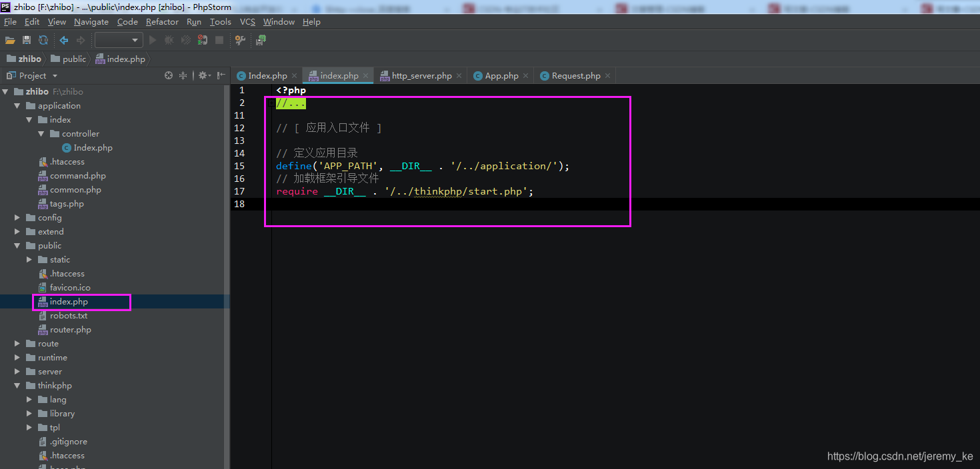Open the Navigate menu
980x469 pixels.
pyautogui.click(x=91, y=22)
